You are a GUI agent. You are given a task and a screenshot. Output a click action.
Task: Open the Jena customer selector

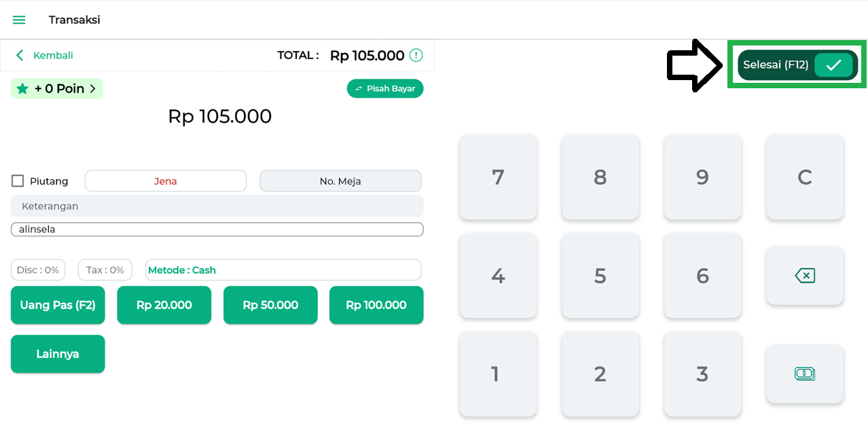coord(166,181)
